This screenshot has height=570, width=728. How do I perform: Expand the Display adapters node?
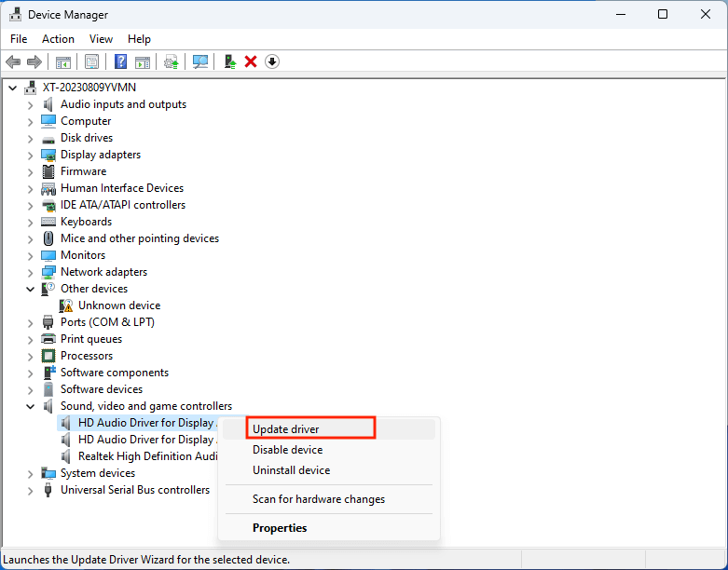tap(31, 155)
